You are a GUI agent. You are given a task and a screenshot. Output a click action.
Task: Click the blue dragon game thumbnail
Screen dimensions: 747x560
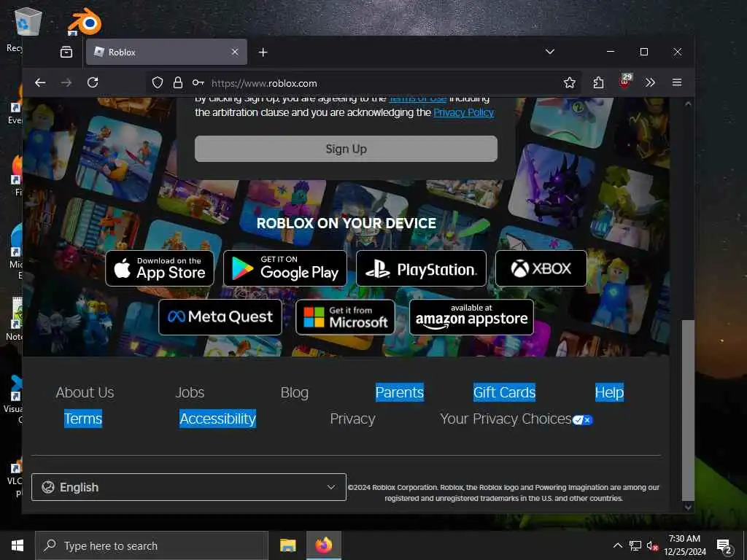tap(551, 186)
